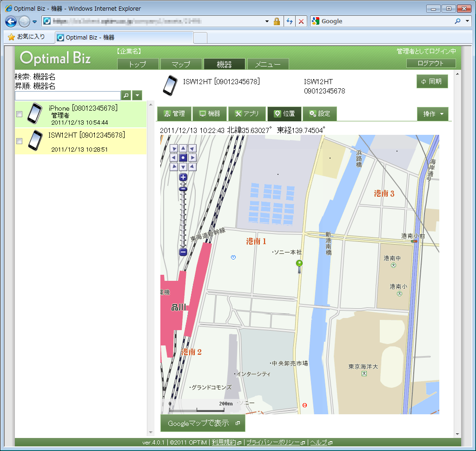Click the zoom slider handle on the map
The image size is (476, 451).
tap(183, 189)
